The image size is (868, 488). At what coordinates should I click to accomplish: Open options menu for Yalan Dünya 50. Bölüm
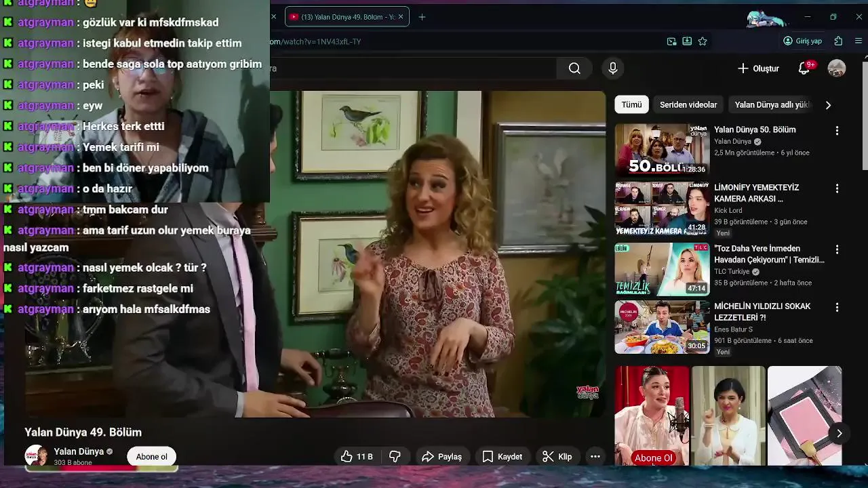tap(837, 131)
